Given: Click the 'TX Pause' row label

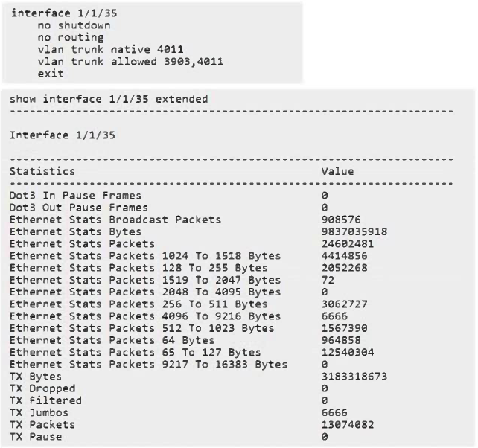Looking at the screenshot, I should pyautogui.click(x=36, y=437).
